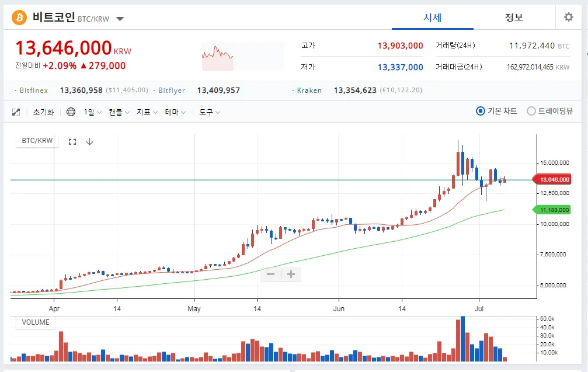Screen dimensions: 588x372
Task: Select the 기본 차트 radio option
Action: pyautogui.click(x=481, y=111)
